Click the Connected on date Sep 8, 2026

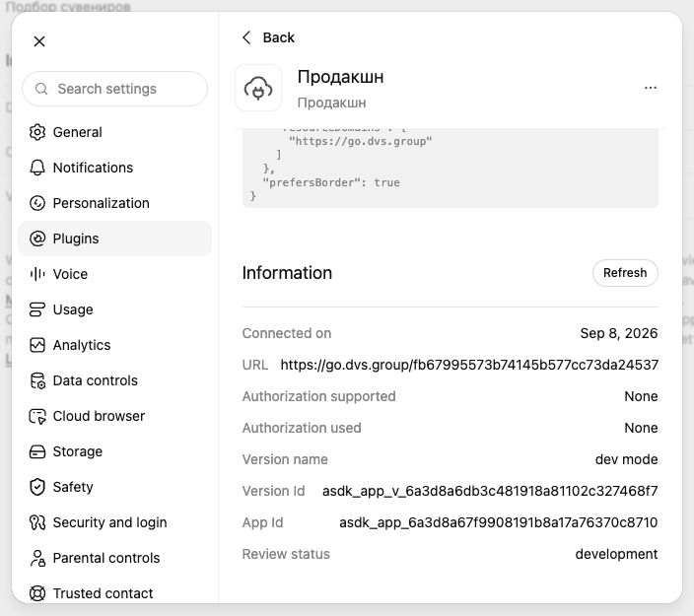(x=619, y=333)
